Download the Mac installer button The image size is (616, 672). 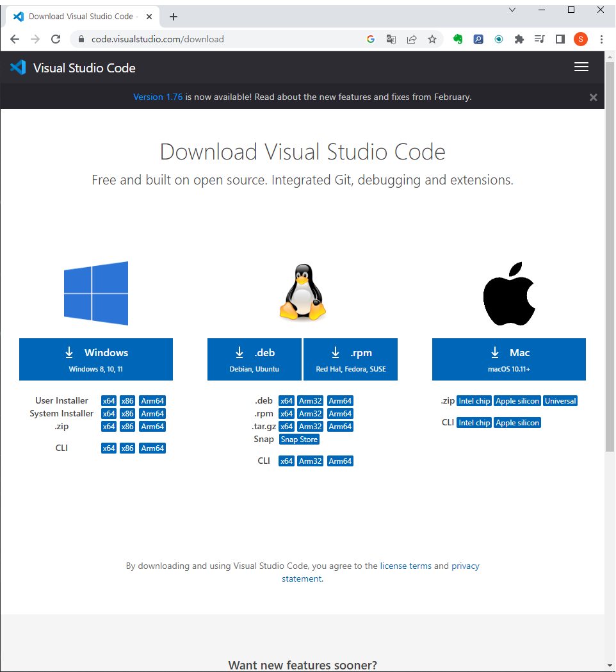(x=509, y=359)
